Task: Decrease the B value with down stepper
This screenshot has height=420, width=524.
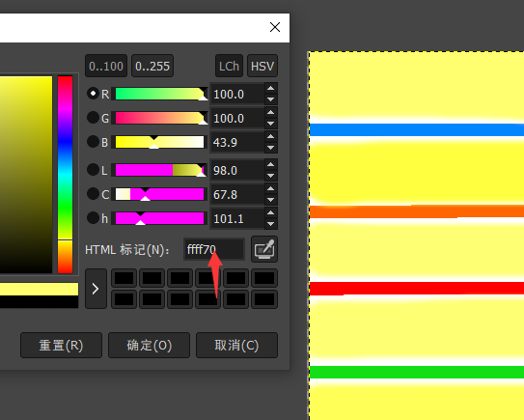Action: coord(271,148)
